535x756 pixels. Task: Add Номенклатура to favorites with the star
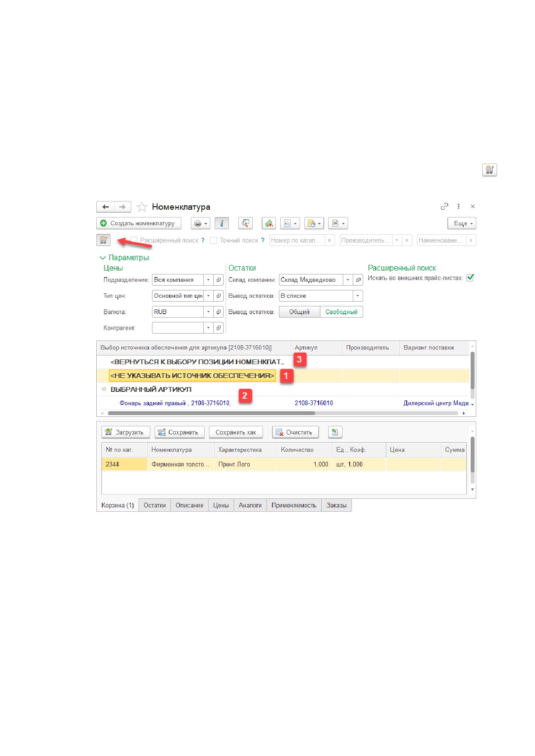(142, 207)
